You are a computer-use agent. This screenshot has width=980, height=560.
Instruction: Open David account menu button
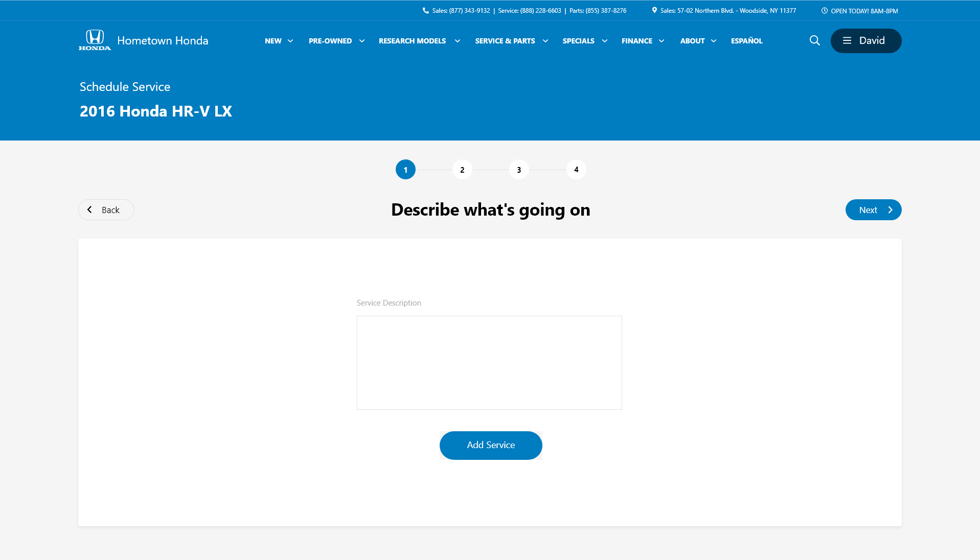tap(866, 40)
